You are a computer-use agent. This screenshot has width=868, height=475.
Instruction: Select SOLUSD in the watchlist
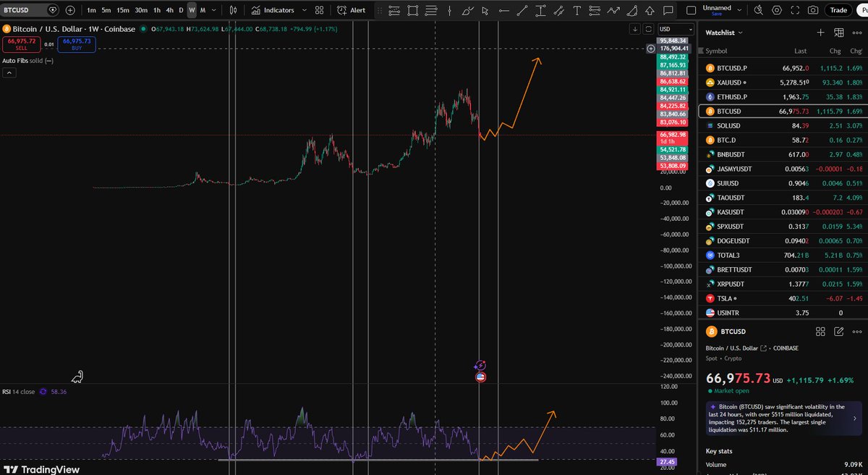click(781, 126)
